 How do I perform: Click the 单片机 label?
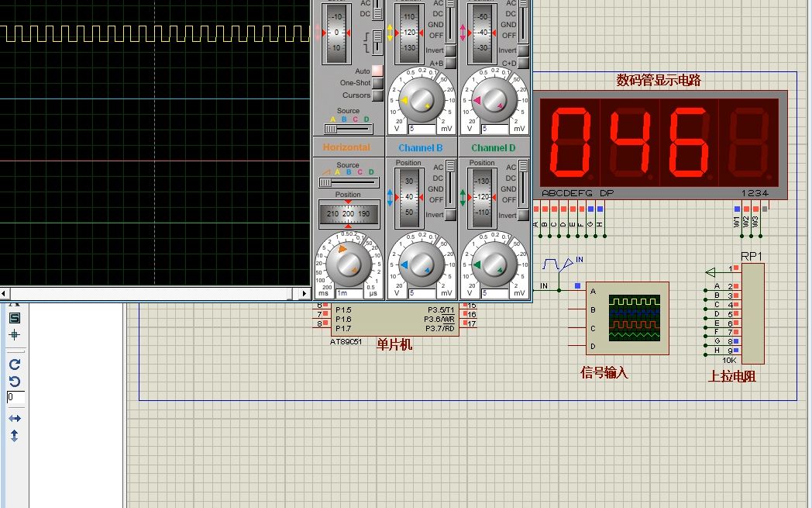(394, 344)
